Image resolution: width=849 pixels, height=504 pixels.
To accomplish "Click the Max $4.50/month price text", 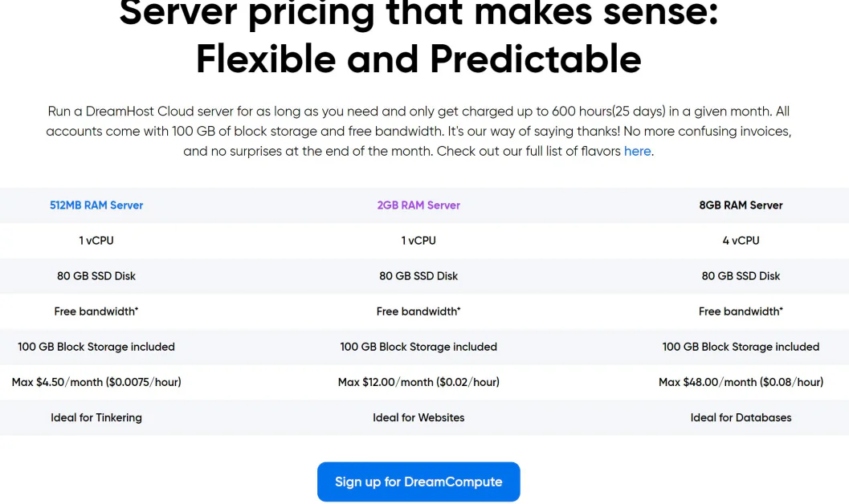I will (x=96, y=382).
